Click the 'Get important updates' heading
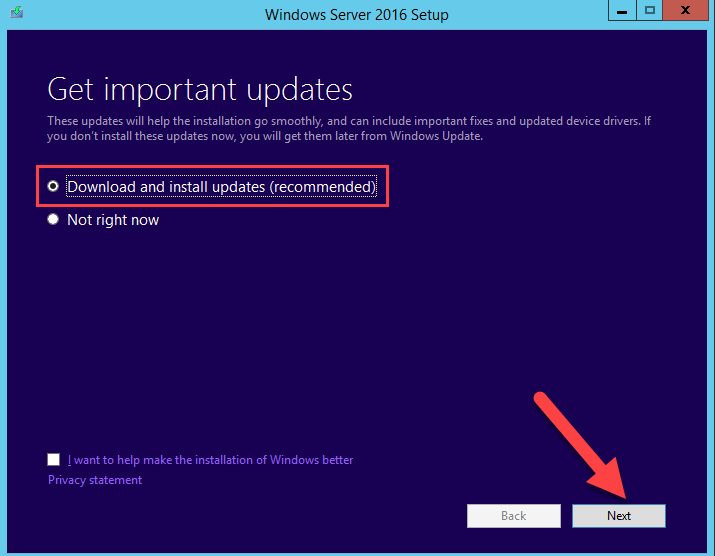715x556 pixels. [200, 89]
